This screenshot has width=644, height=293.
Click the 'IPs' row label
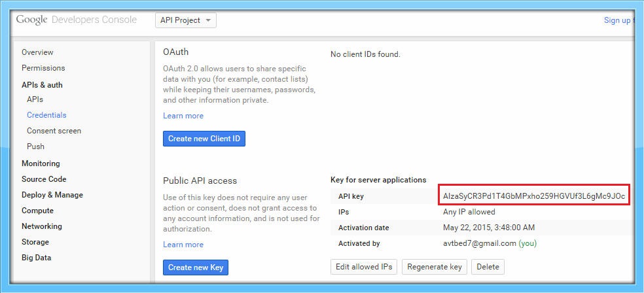click(x=344, y=212)
